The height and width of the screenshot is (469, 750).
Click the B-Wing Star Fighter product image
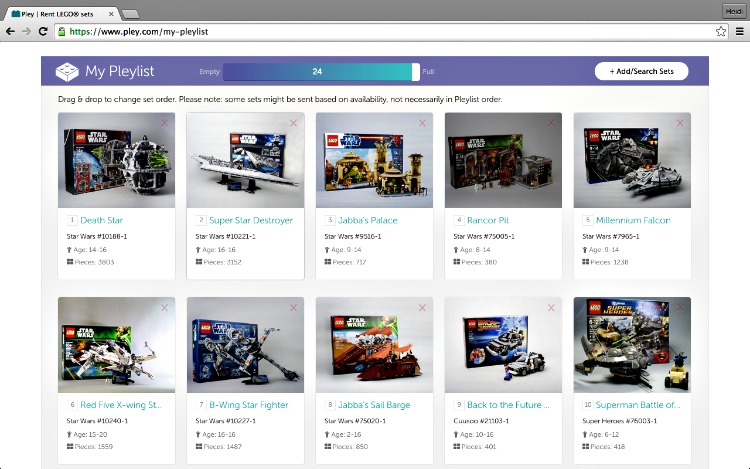pos(245,345)
